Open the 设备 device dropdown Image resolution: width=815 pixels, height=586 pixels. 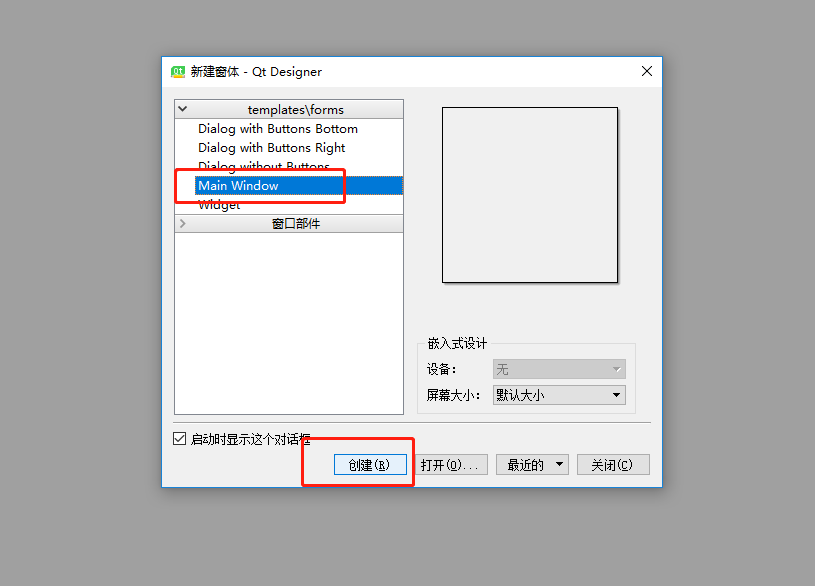[559, 370]
